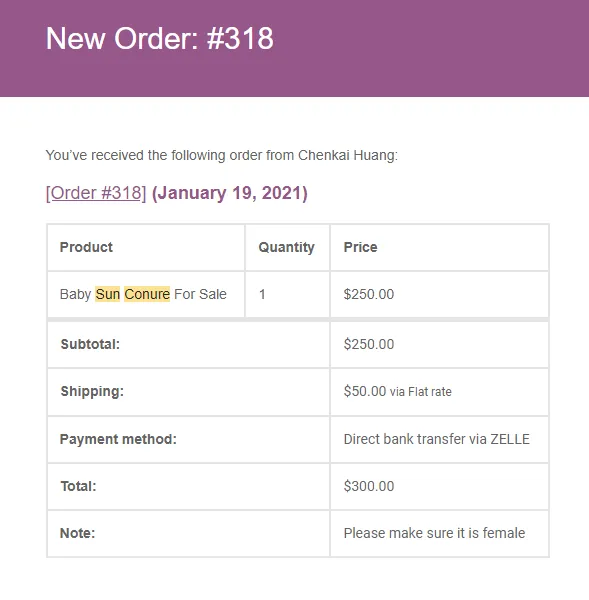Click the New Order: #318 header title
Image resolution: width=589 pixels, height=600 pixels.
[x=160, y=39]
